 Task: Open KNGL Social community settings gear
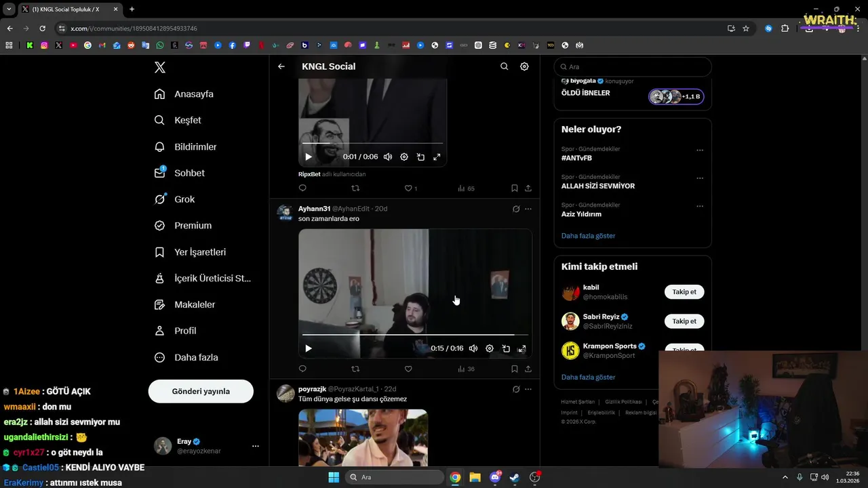tap(524, 66)
